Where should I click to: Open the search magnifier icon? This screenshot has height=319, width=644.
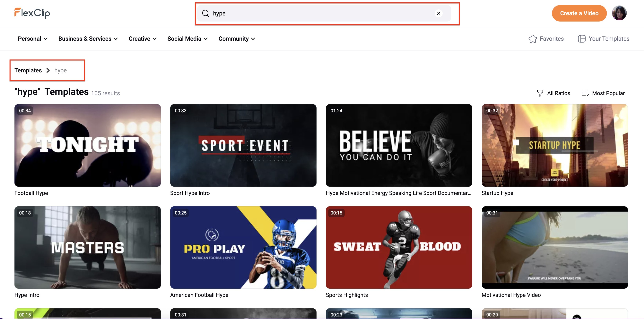point(205,13)
